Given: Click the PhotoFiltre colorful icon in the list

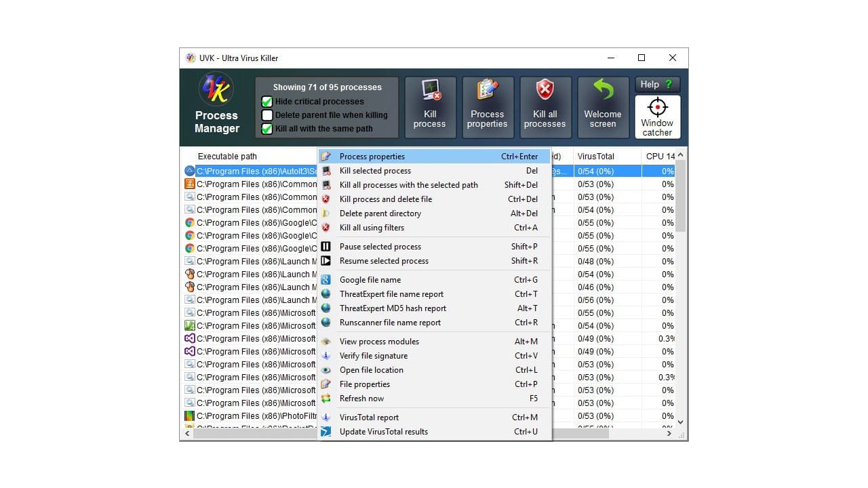Looking at the screenshot, I should tap(191, 415).
